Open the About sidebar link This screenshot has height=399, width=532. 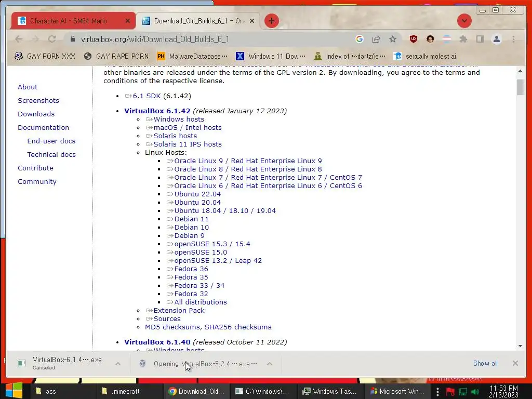click(x=28, y=87)
